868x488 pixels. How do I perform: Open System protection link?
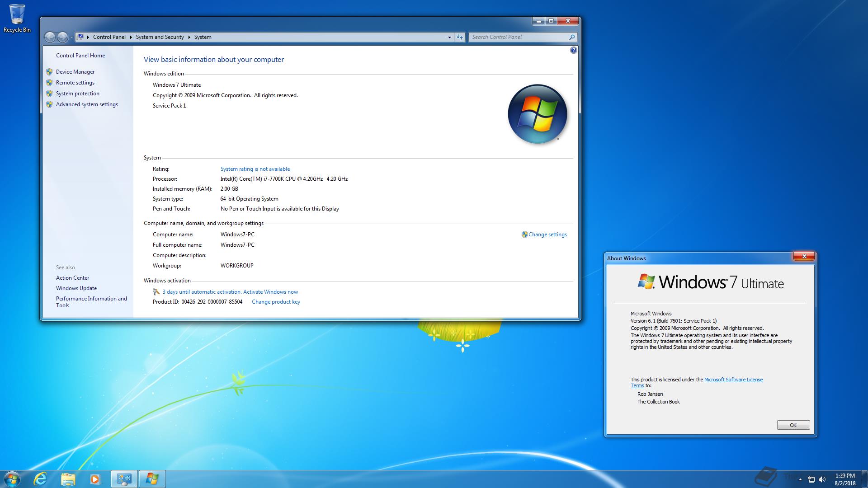pos(78,94)
